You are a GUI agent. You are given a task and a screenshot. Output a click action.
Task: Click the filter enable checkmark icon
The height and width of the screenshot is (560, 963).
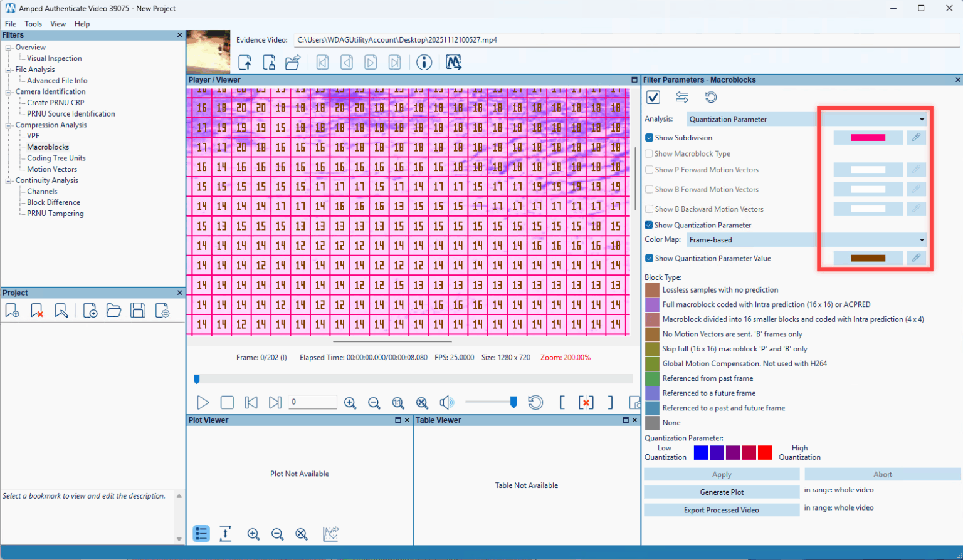653,97
